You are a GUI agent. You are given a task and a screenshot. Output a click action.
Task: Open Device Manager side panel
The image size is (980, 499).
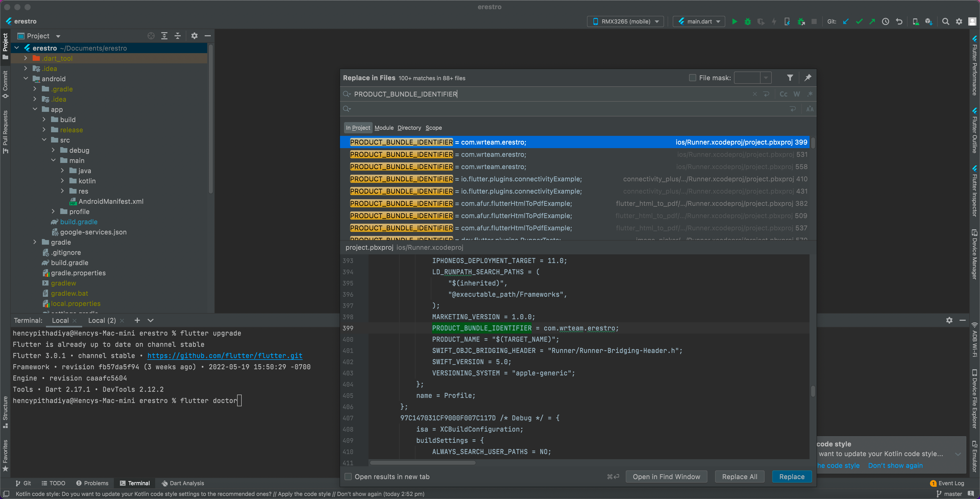click(975, 255)
